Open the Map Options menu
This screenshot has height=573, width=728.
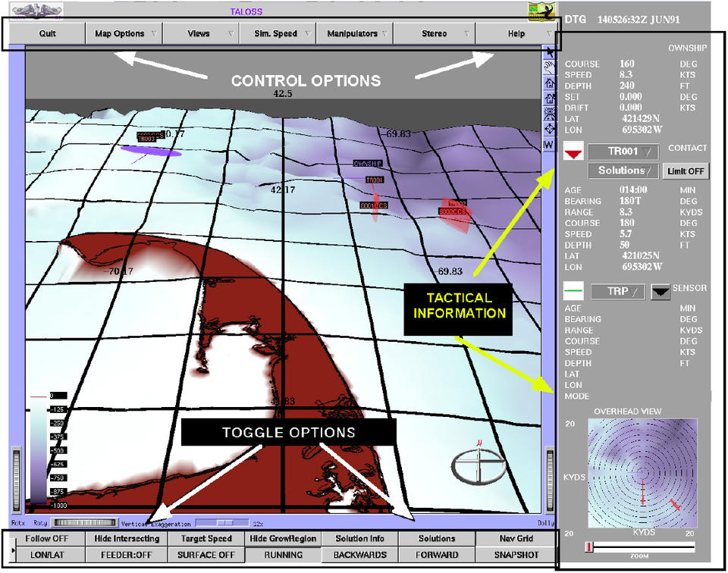(x=124, y=34)
